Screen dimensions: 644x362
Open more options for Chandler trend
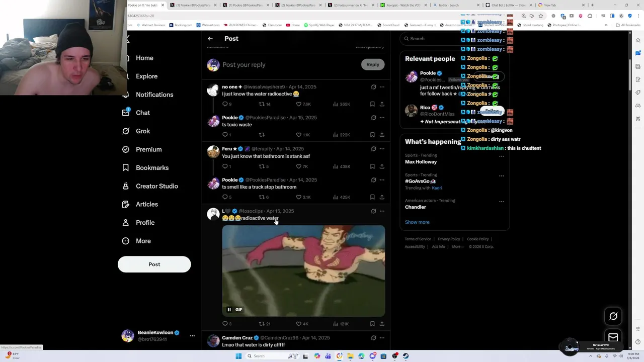point(501,202)
